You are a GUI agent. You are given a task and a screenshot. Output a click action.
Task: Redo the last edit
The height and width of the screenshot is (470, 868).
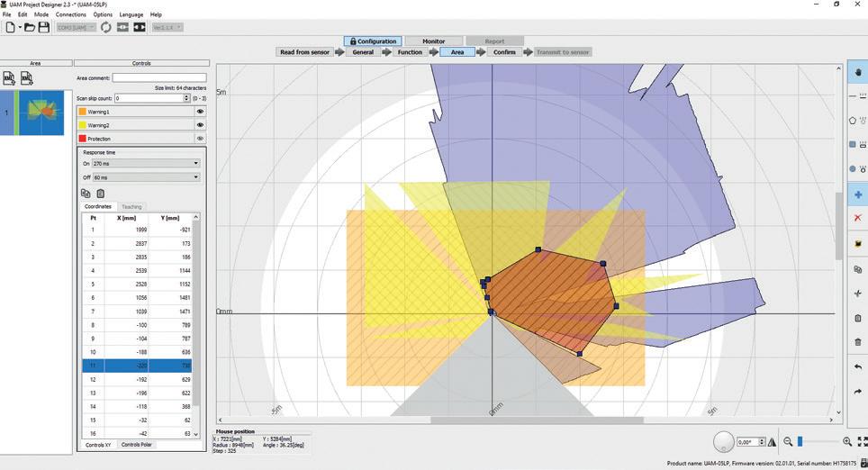click(x=858, y=392)
